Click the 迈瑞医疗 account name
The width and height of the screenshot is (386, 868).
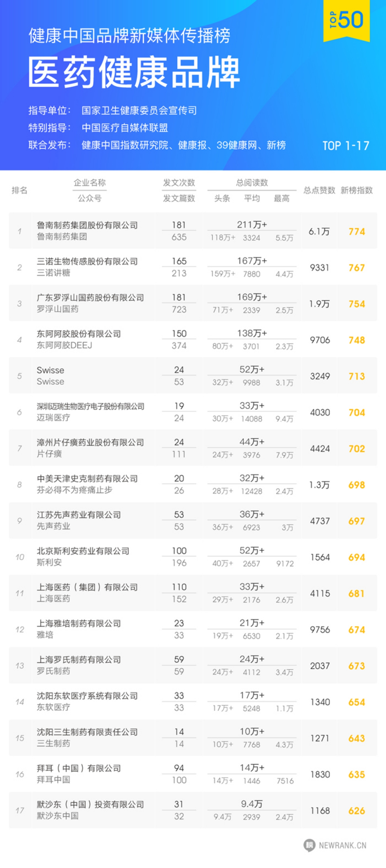coord(54,418)
